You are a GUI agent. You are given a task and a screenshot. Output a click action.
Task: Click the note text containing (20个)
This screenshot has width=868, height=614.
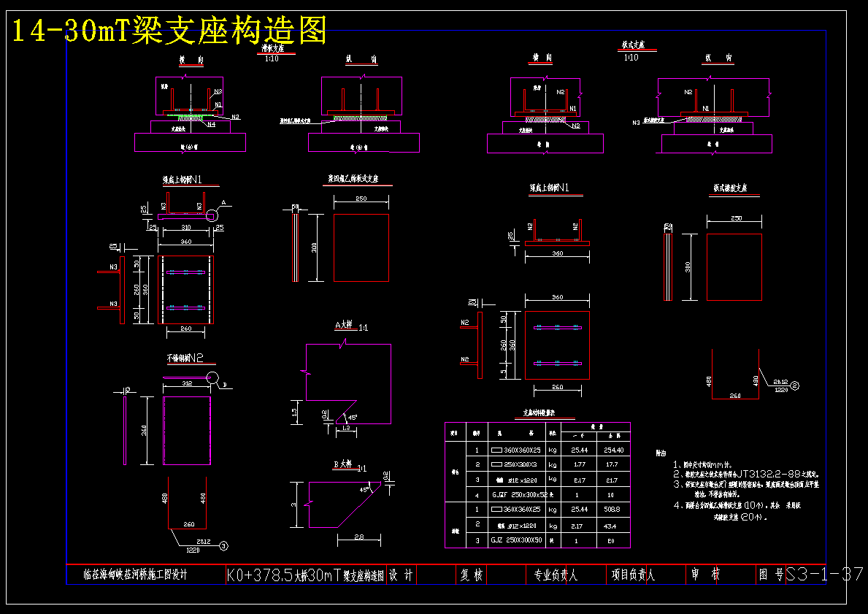tap(740, 518)
